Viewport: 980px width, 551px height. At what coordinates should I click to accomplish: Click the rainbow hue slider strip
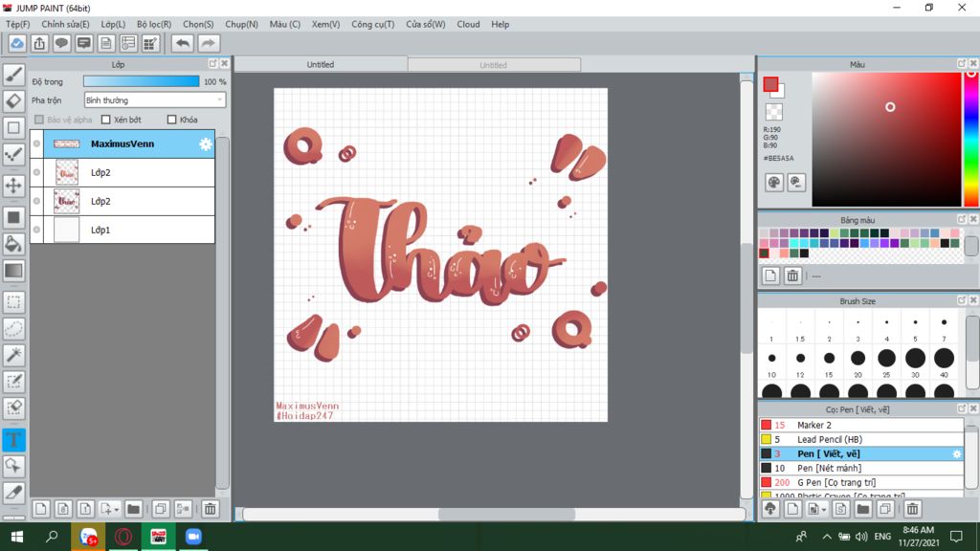[971, 139]
